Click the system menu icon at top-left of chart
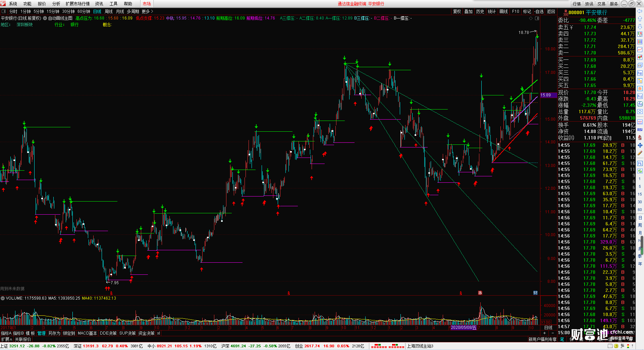 [x=3, y=11]
